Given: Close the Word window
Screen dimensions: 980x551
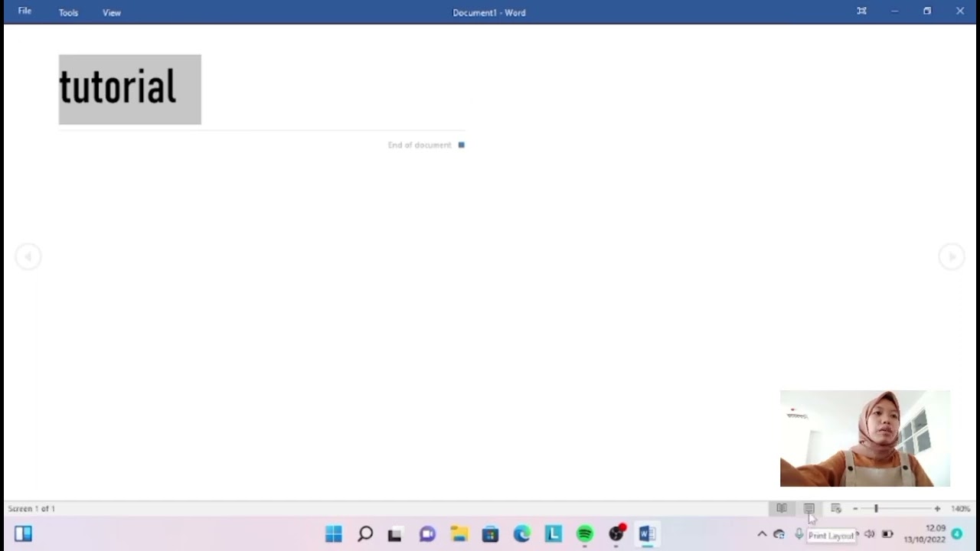Looking at the screenshot, I should pyautogui.click(x=960, y=11).
